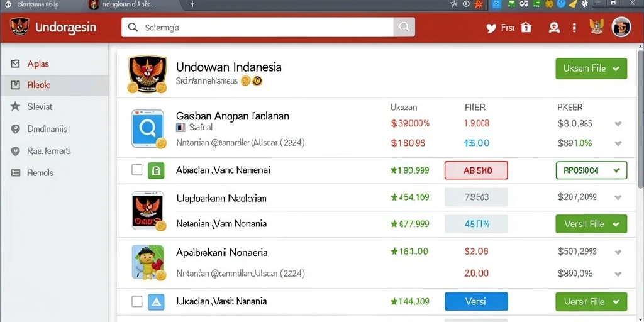Viewport: 644px width, 322px height.
Task: Open Versil File dropdown in Netanian Vam Nonania row
Action: click(x=591, y=224)
